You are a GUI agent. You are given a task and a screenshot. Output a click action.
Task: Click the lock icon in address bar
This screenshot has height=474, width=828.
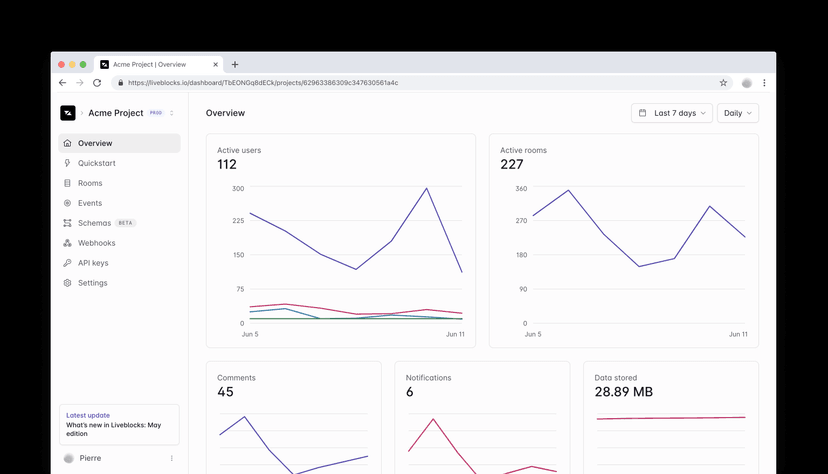(x=120, y=83)
